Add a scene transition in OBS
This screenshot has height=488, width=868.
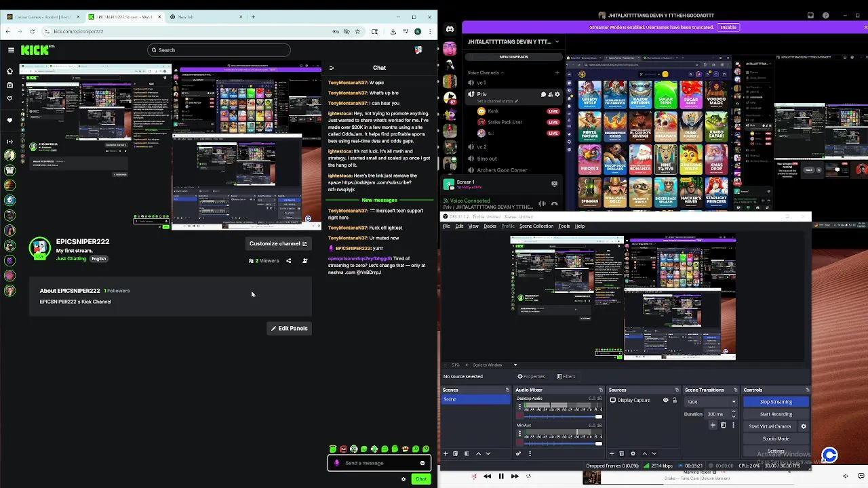coord(713,426)
